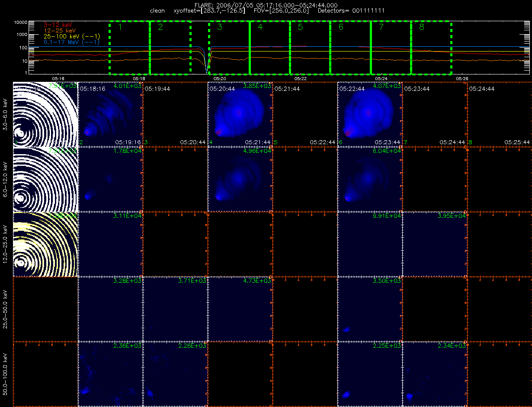Select interval box 1 in the light curve
Image resolution: width=532 pixels, height=407 pixels.
[x=130, y=47]
